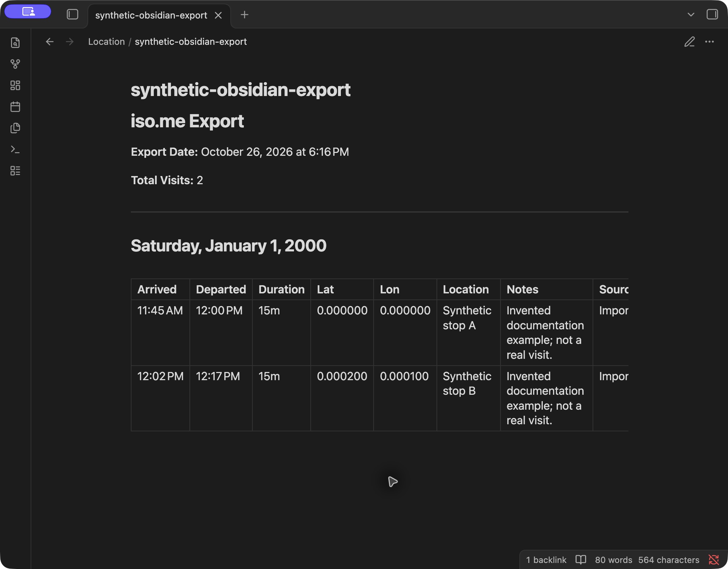Click the 80 words count
This screenshot has height=569, width=728.
pos(614,560)
